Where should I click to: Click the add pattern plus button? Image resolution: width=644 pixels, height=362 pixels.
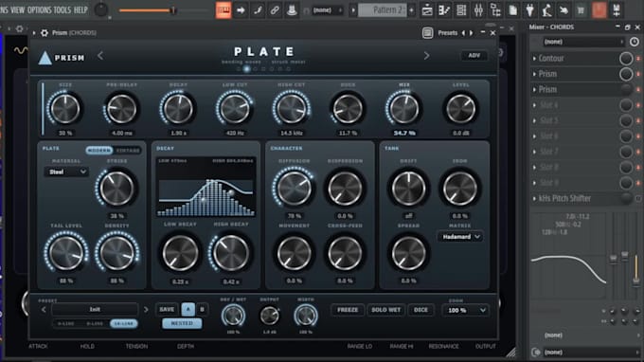pos(412,9)
